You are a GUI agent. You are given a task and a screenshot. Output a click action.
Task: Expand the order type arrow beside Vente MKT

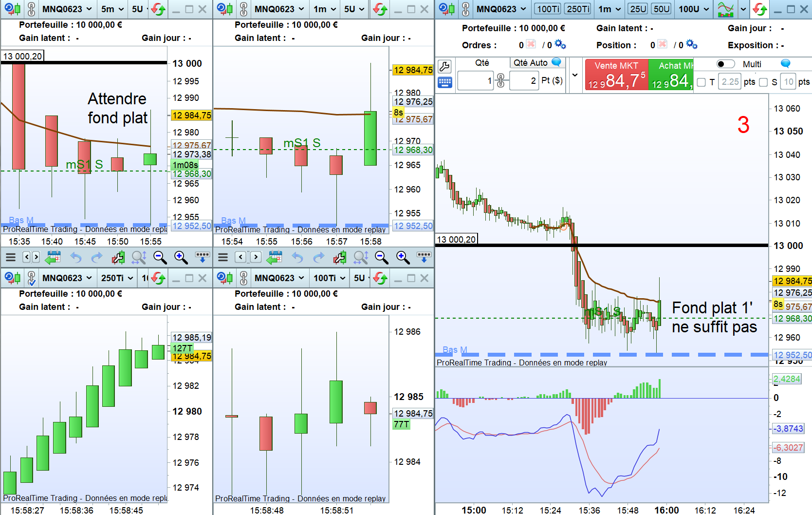click(575, 75)
